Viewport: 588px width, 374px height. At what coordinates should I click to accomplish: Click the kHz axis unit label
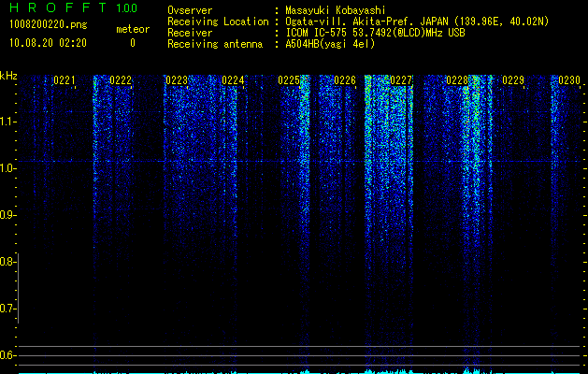(x=8, y=76)
